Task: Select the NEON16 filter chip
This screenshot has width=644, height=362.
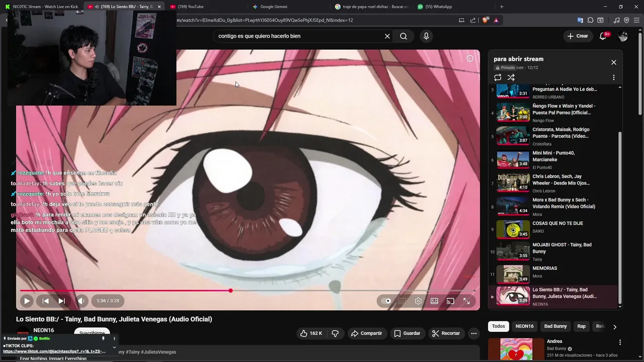Action: tap(524, 326)
